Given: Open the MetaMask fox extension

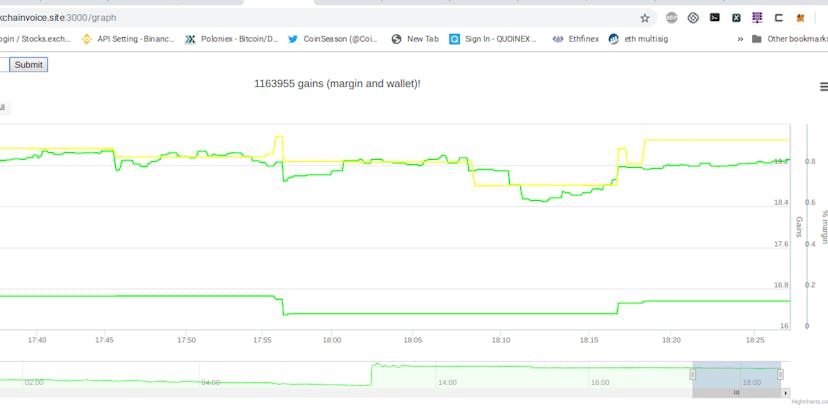Looking at the screenshot, I should (801, 18).
